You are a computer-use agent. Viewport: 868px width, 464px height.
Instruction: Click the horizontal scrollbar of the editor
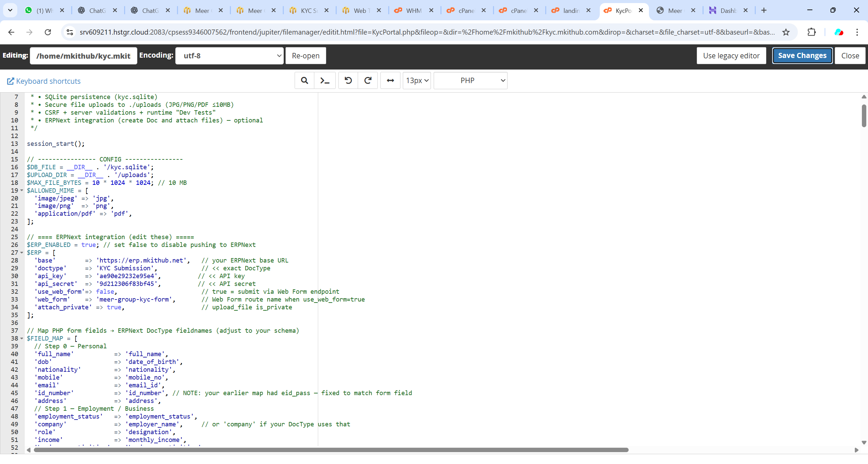point(331,450)
